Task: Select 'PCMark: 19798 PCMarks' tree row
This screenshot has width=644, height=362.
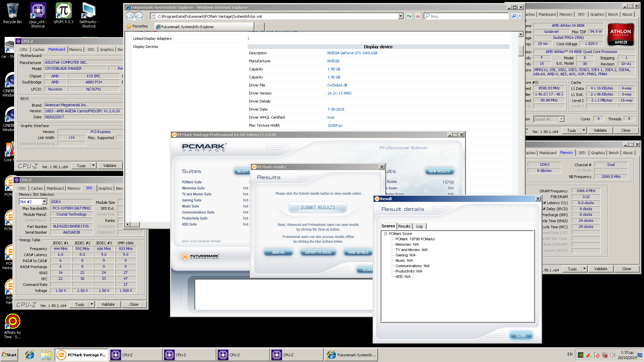Action: (x=415, y=239)
